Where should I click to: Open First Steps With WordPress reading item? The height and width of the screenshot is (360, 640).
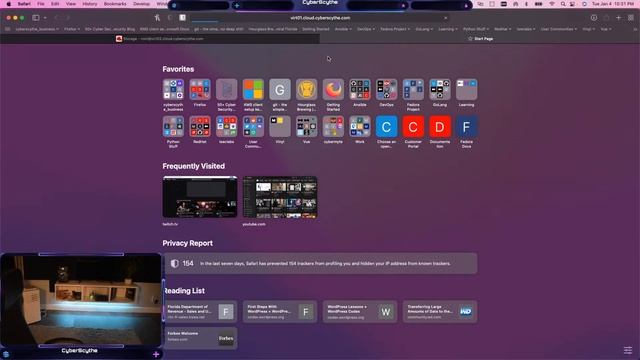(280, 312)
